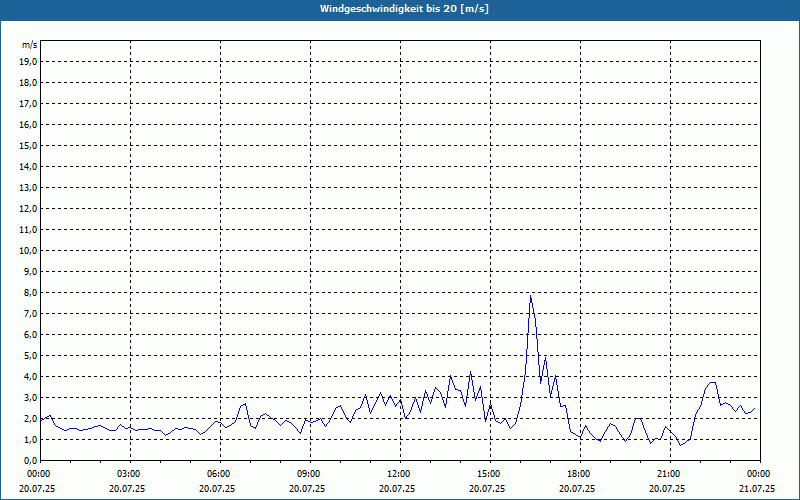Click the 16,0 y-axis label
This screenshot has width=800, height=500.
coord(29,124)
